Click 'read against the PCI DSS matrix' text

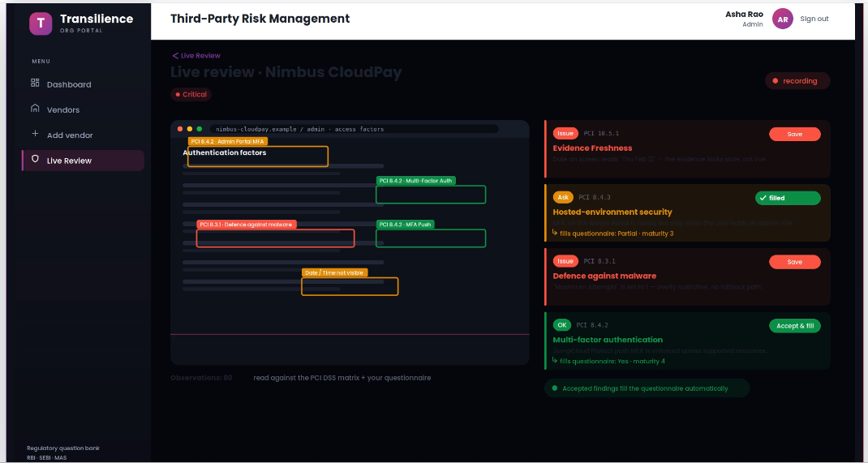pyautogui.click(x=306, y=378)
